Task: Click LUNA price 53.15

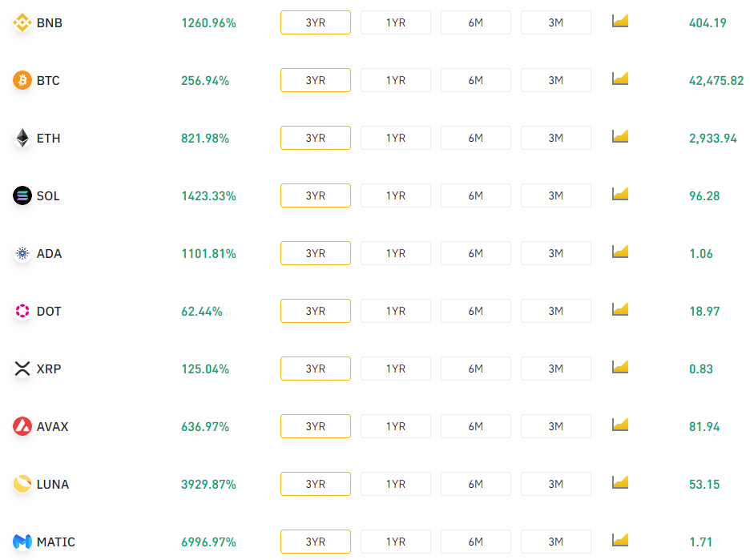Action: (704, 485)
